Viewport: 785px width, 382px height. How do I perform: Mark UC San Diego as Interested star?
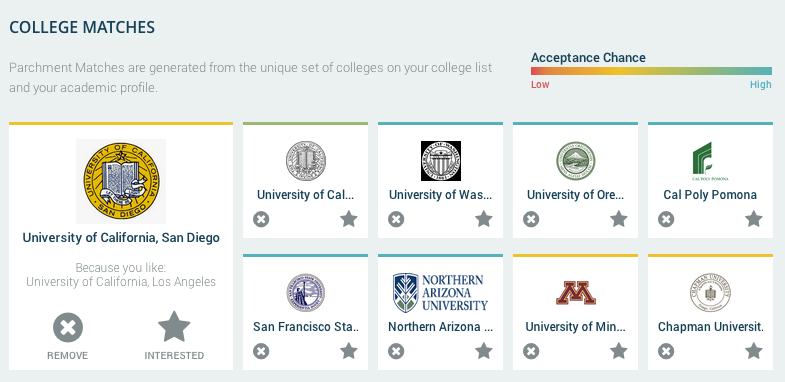coord(174,327)
